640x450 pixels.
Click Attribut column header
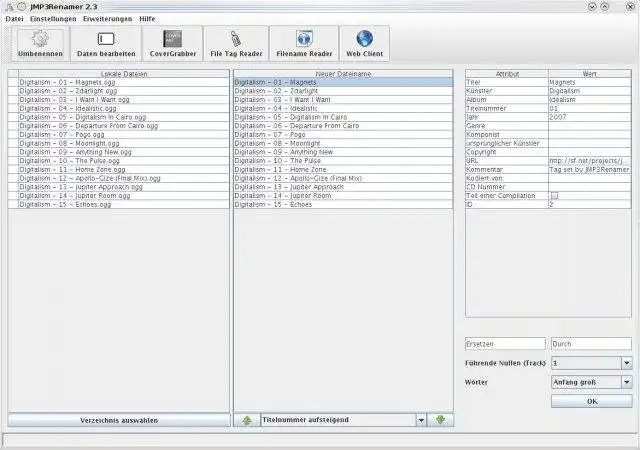click(x=507, y=74)
